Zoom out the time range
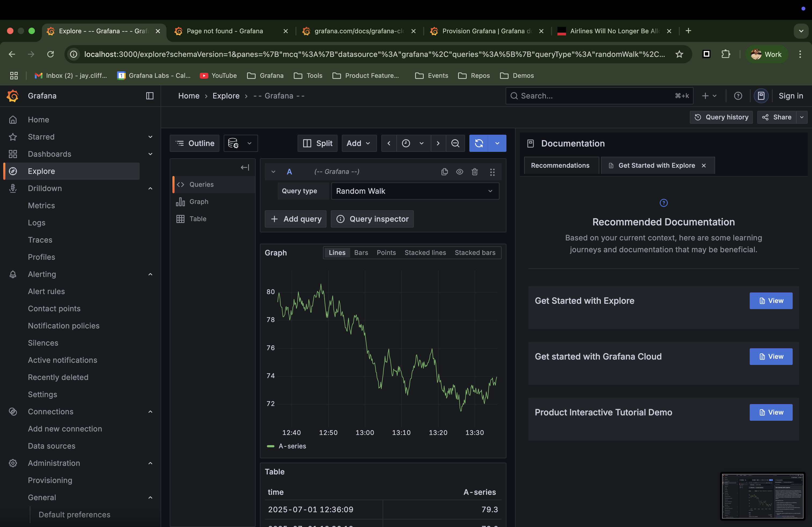 click(455, 143)
